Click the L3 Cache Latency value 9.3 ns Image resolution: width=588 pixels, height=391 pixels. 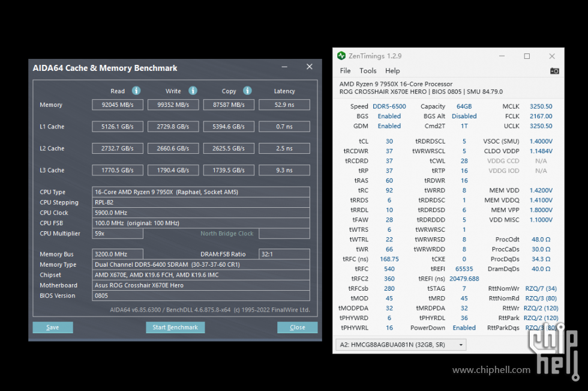click(284, 170)
